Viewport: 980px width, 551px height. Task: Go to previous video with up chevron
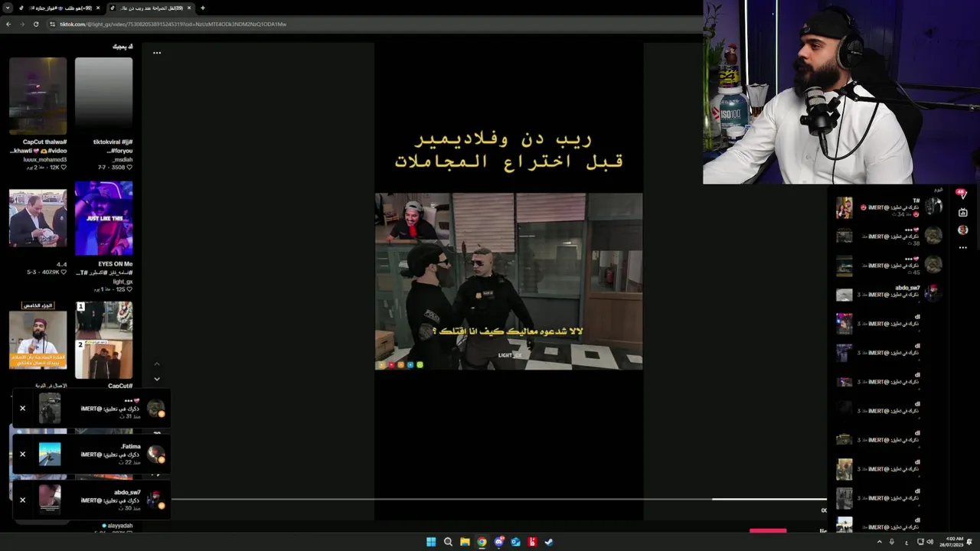point(157,364)
